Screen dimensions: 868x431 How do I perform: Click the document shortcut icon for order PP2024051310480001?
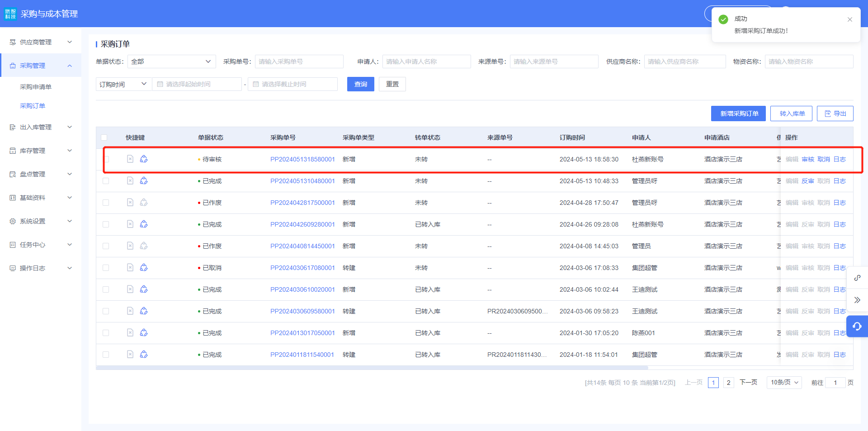pyautogui.click(x=130, y=180)
